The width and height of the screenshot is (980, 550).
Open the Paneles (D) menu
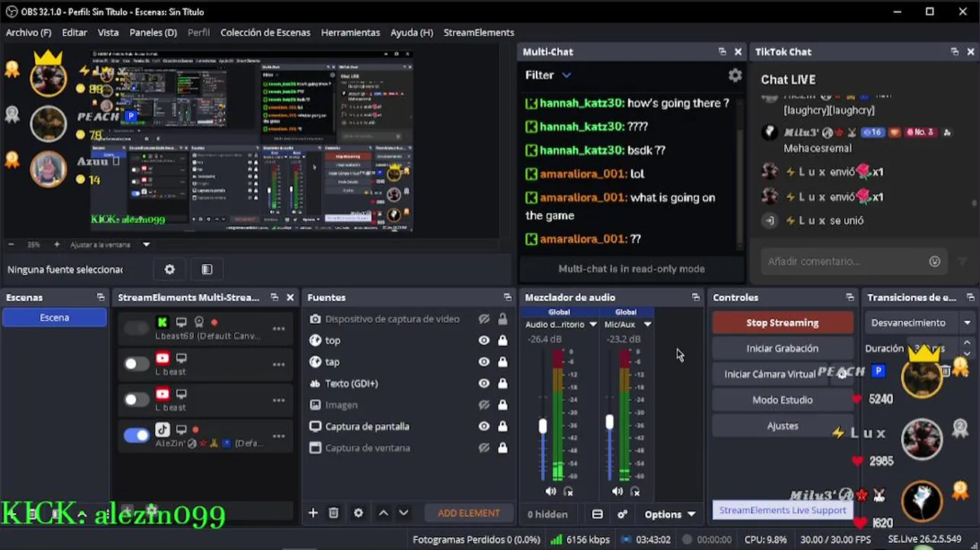coord(153,32)
